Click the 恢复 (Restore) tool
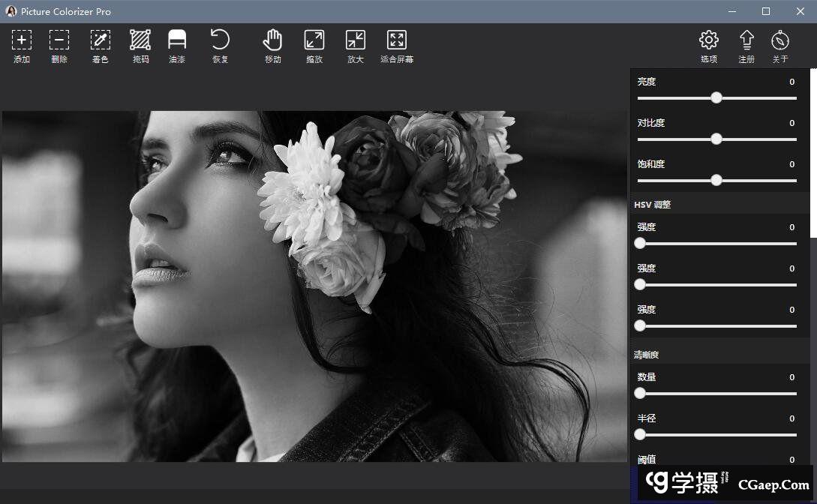 pyautogui.click(x=219, y=45)
